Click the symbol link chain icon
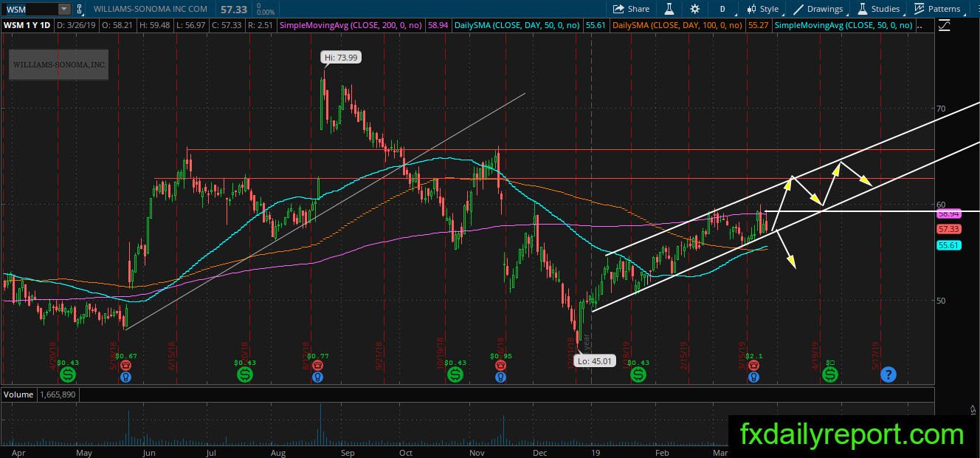This screenshot has height=458, width=980. click(x=79, y=9)
